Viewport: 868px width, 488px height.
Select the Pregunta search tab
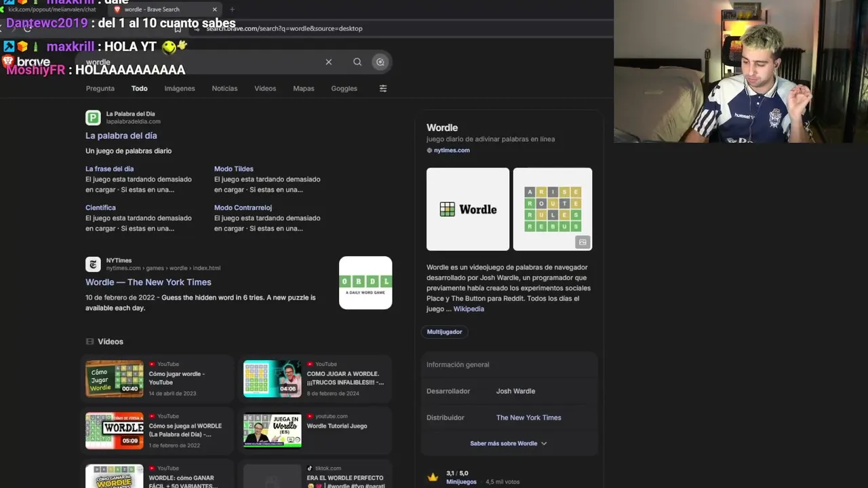coord(100,89)
